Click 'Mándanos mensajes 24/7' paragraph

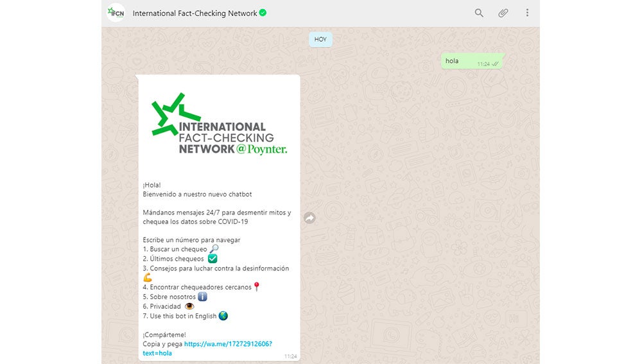point(217,217)
